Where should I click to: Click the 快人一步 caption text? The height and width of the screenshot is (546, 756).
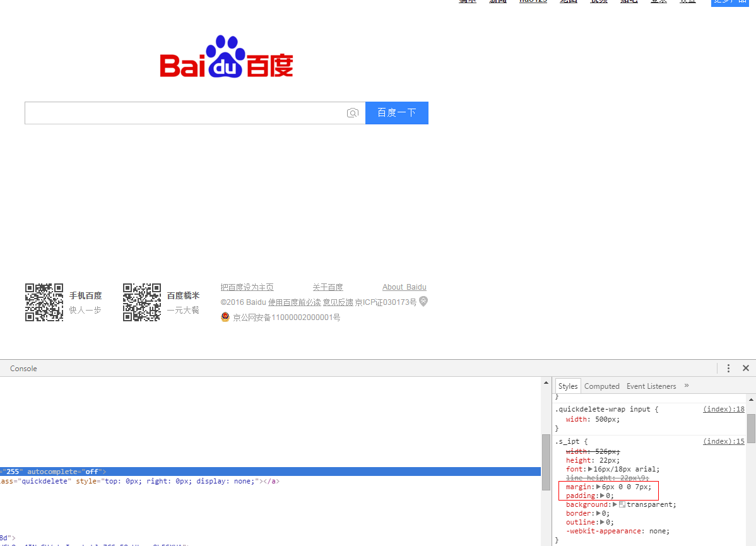coord(85,310)
